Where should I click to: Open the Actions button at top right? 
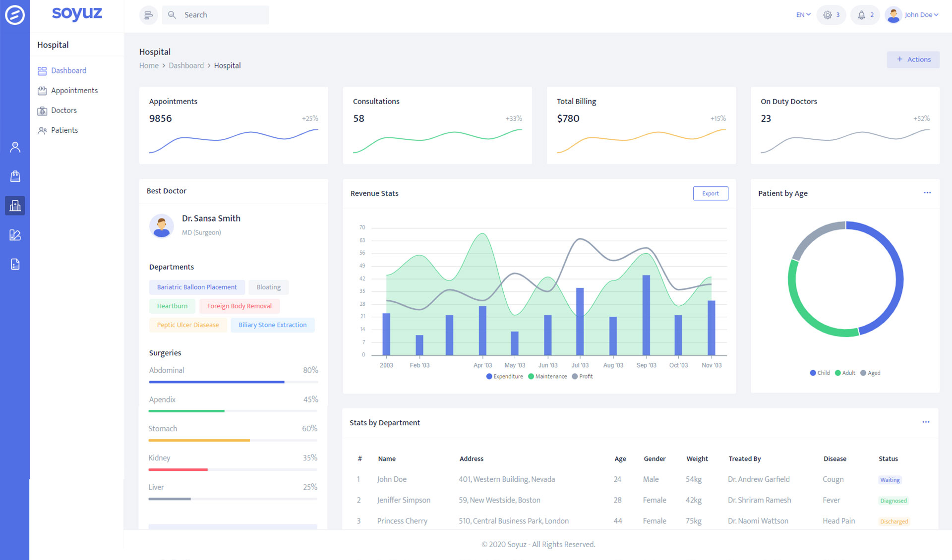pyautogui.click(x=913, y=59)
